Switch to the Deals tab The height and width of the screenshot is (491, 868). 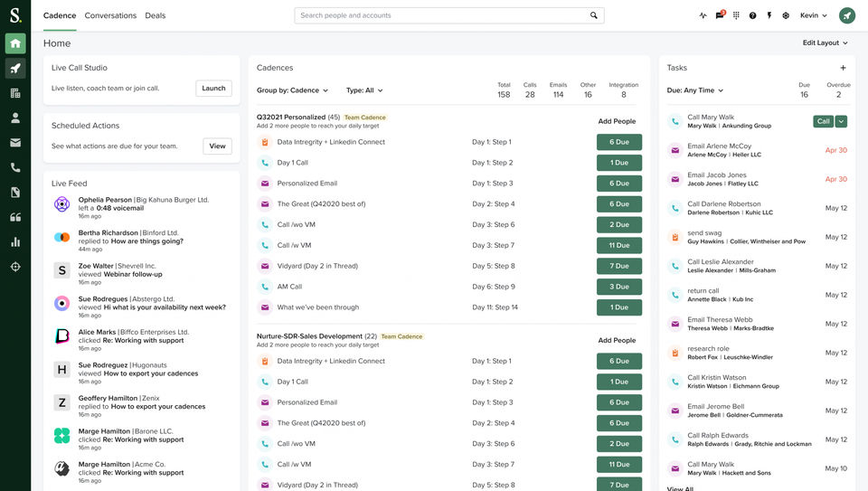155,15
